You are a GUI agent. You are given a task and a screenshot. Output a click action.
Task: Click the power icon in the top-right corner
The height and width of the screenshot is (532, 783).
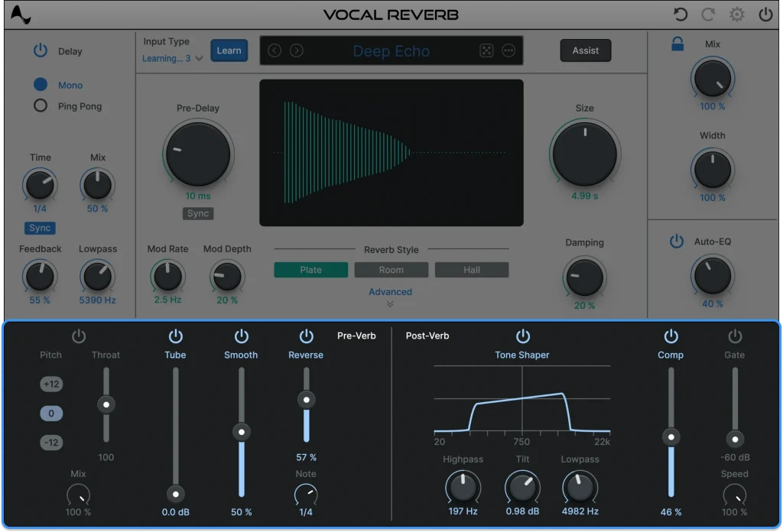coord(765,15)
